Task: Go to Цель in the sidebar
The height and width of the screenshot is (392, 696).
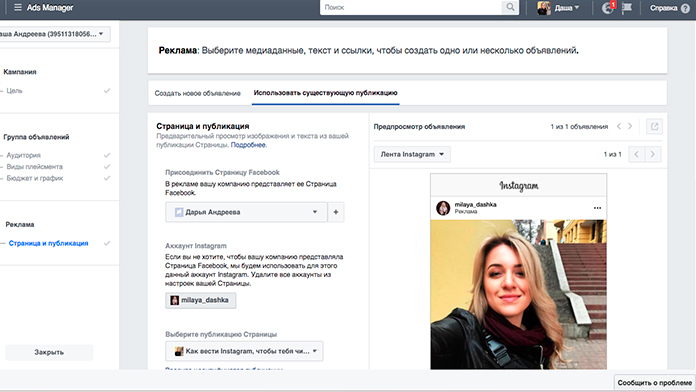Action: [x=14, y=91]
